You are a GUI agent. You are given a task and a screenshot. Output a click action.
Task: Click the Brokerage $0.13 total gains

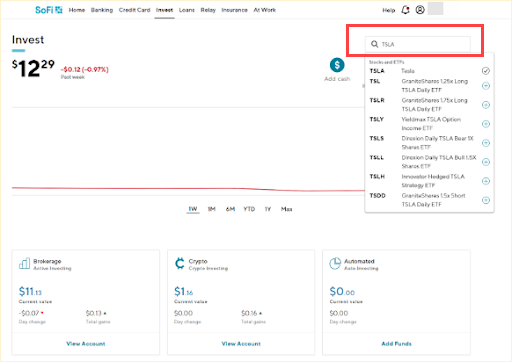click(x=94, y=313)
